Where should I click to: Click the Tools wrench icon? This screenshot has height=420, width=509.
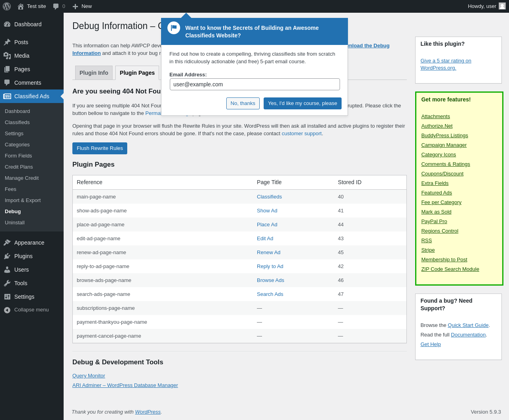click(7, 283)
